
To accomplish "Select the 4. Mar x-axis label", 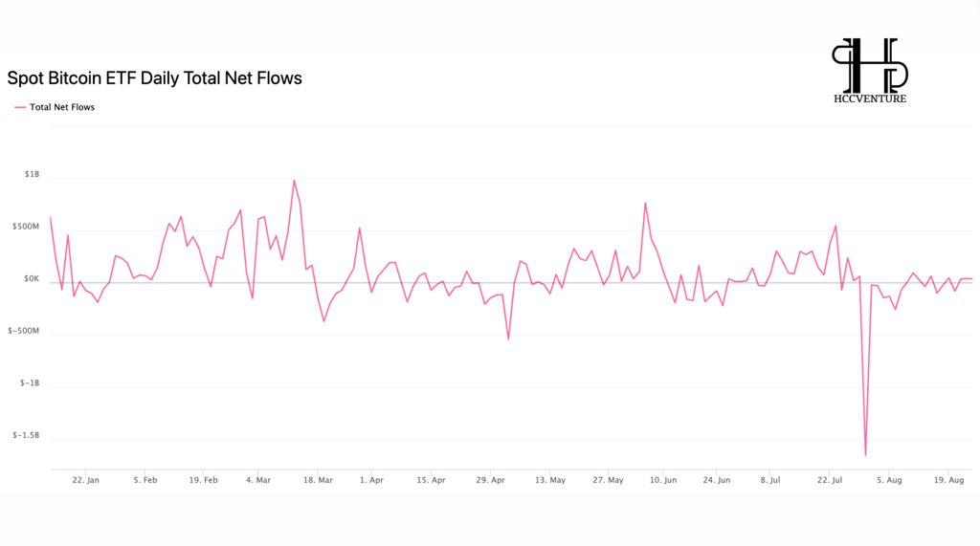I will coord(258,480).
